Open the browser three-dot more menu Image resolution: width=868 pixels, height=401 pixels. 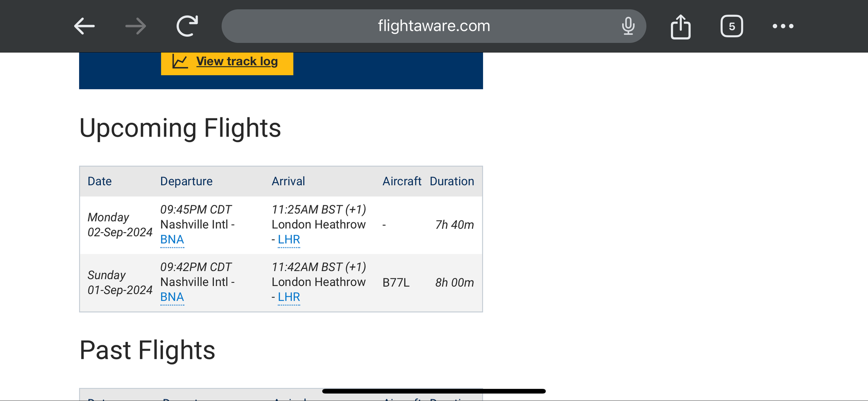point(783,26)
